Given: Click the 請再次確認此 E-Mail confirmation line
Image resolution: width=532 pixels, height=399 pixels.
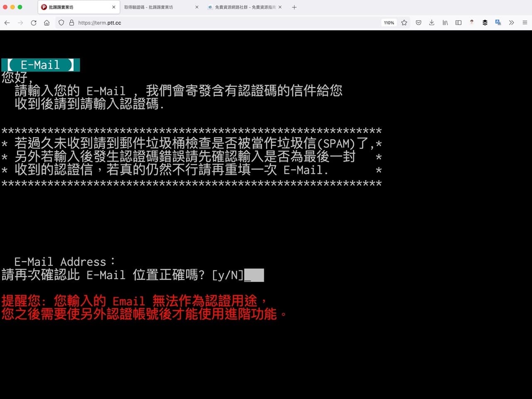Looking at the screenshot, I should (x=123, y=275).
